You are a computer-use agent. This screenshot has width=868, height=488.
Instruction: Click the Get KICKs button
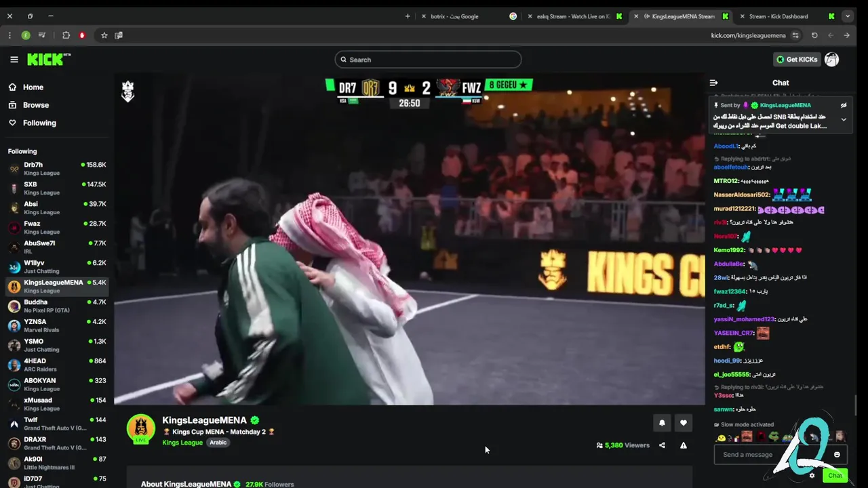pos(797,60)
